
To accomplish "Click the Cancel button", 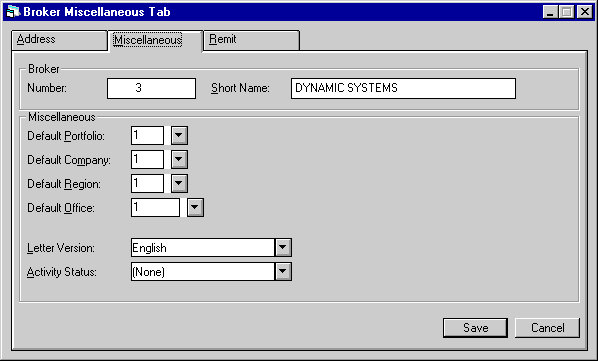I will point(547,328).
